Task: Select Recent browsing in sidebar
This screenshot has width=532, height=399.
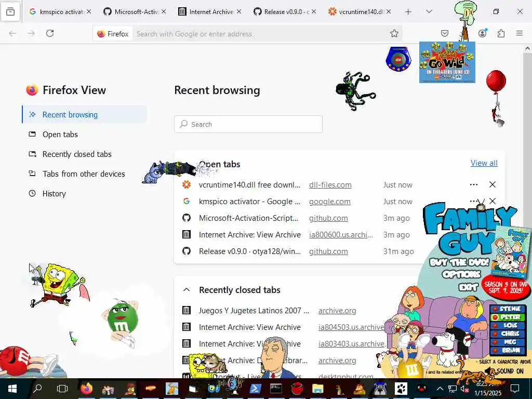Action: tap(85, 115)
